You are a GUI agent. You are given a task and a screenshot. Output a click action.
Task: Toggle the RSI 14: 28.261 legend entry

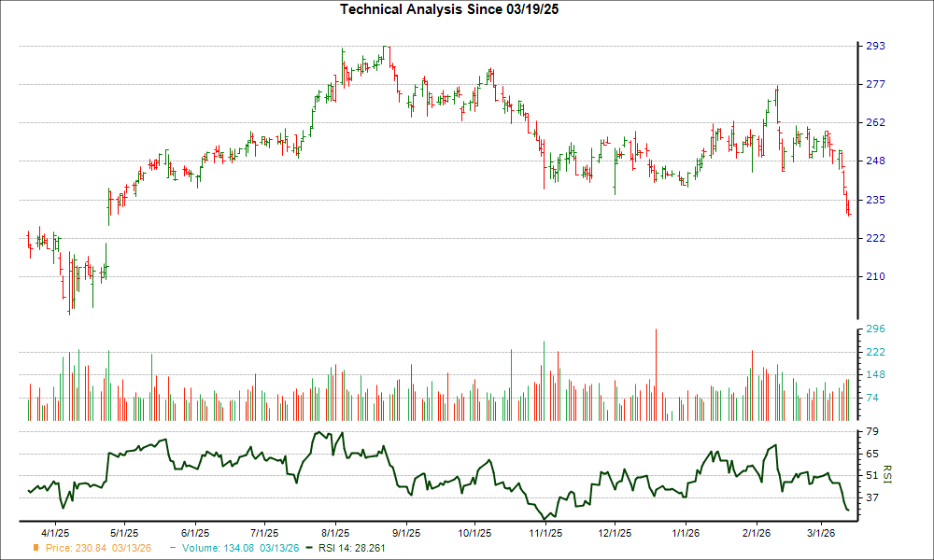tap(350, 549)
